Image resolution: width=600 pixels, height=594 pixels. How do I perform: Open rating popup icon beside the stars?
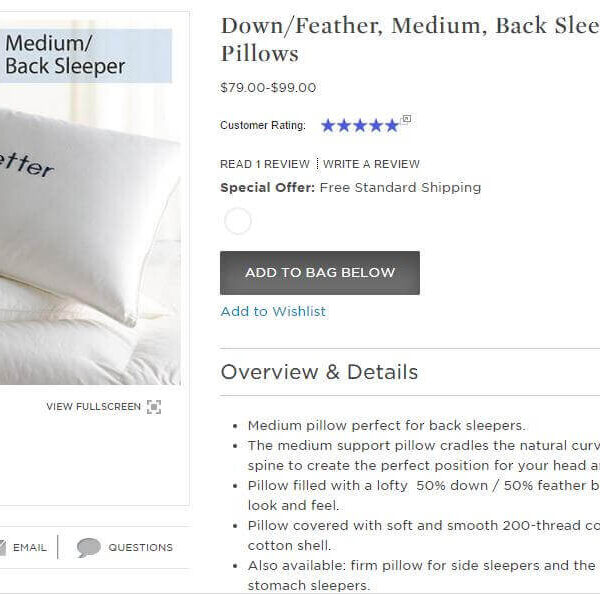pos(406,119)
